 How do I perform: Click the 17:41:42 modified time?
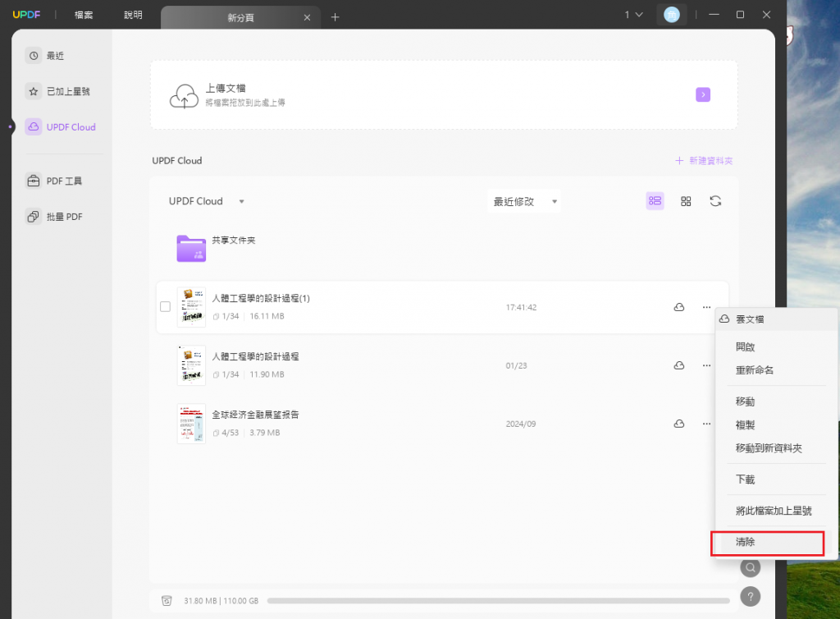(521, 308)
